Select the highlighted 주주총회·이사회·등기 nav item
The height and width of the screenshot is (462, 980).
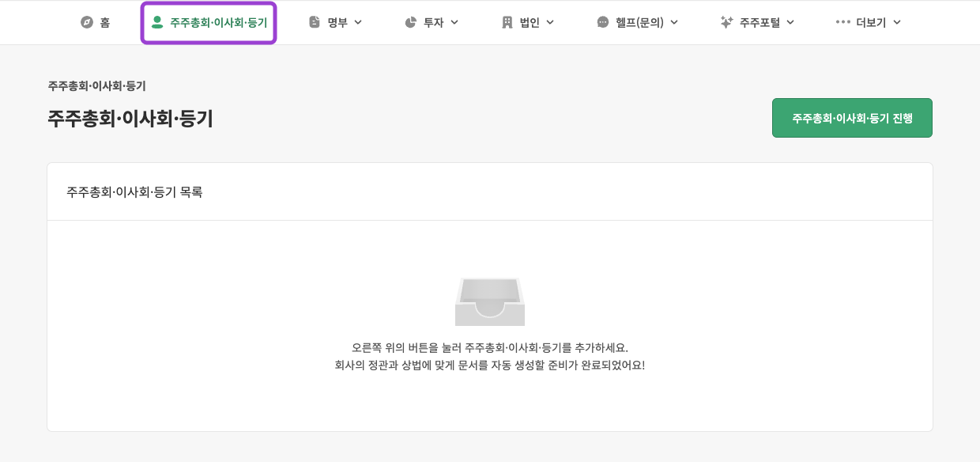pos(209,22)
